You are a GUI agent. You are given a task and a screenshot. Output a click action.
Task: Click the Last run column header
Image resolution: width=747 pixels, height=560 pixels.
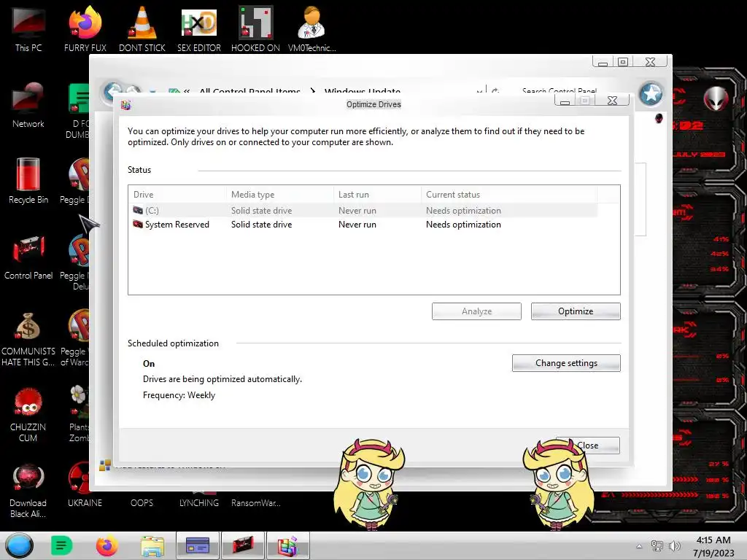(377, 194)
